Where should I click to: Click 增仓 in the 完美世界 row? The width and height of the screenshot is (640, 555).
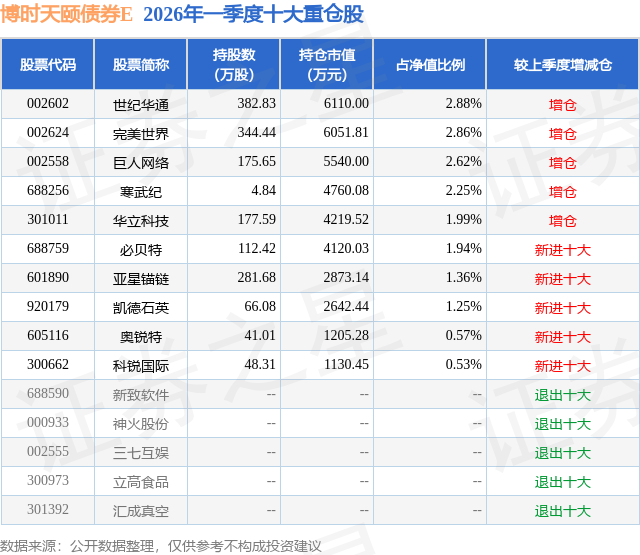click(x=563, y=134)
